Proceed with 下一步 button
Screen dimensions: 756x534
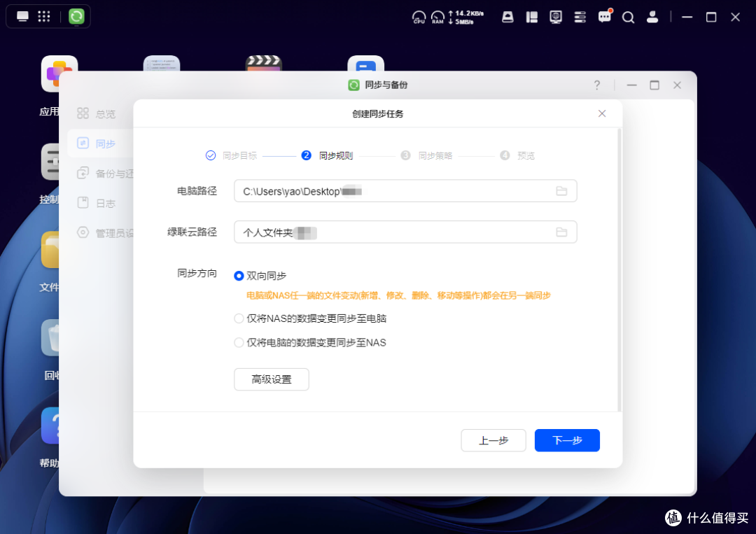click(567, 440)
